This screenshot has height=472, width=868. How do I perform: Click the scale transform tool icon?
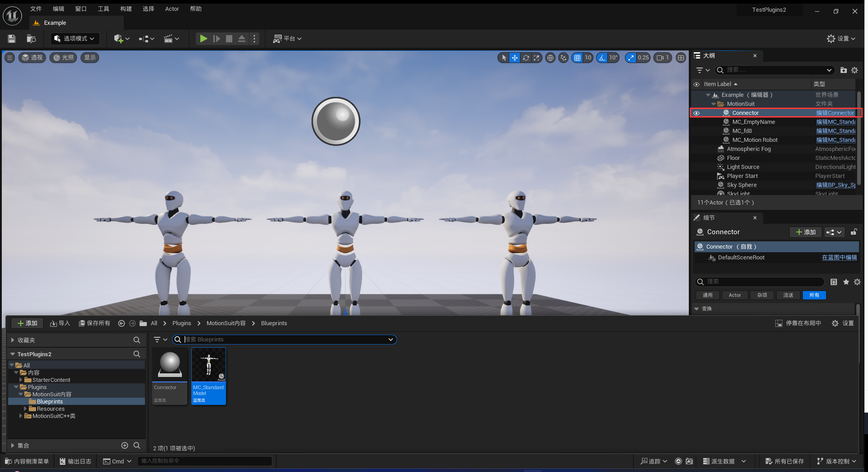pyautogui.click(x=536, y=58)
